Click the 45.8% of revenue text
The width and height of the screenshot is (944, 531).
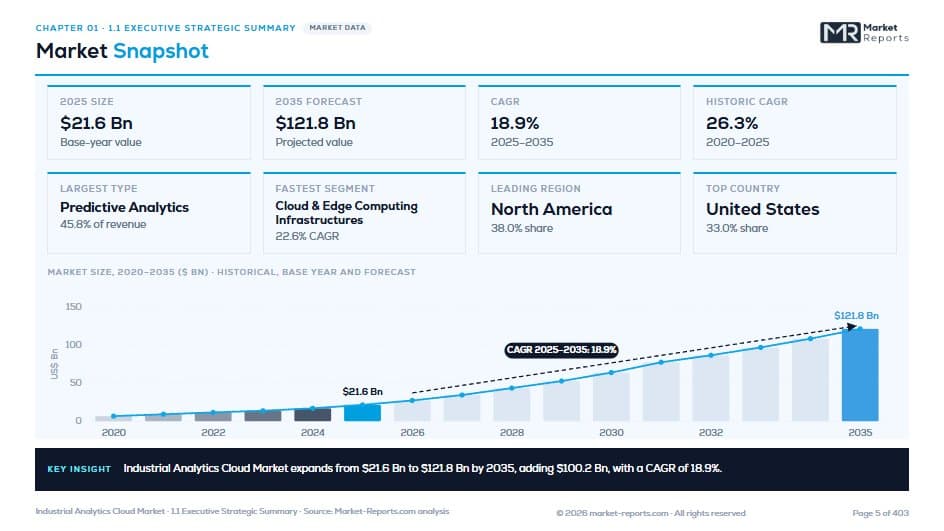click(103, 224)
